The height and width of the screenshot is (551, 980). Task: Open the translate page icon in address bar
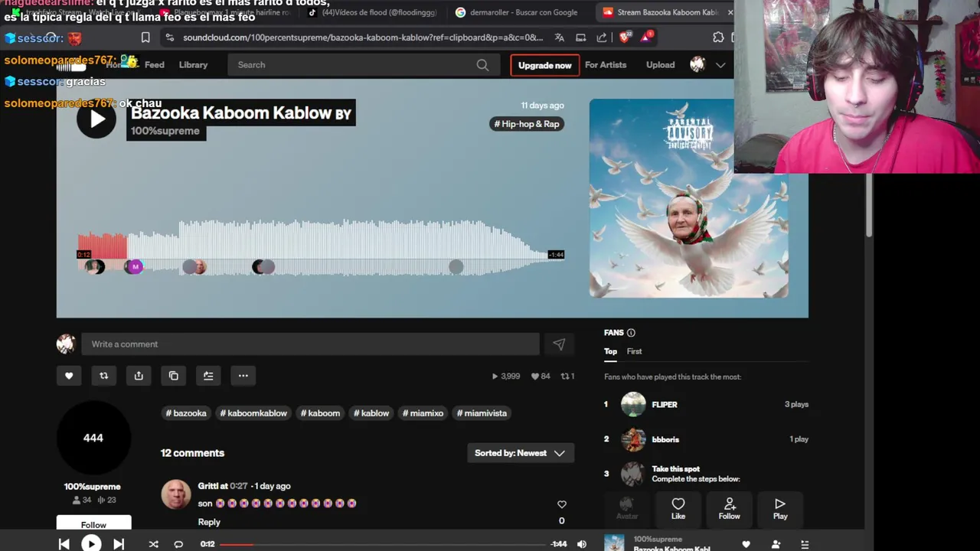coord(560,37)
